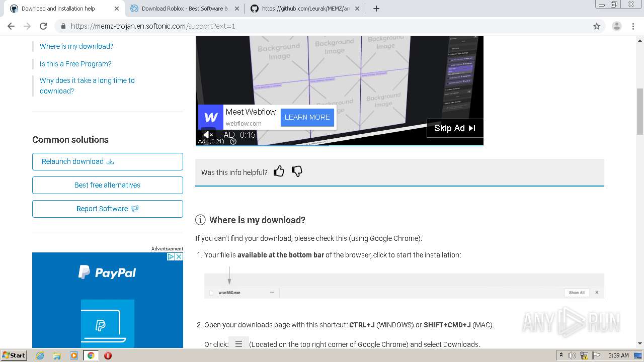Screen dimensions: 644x362
Task: Close the GitHub MEMZ tab
Action: 357,9
